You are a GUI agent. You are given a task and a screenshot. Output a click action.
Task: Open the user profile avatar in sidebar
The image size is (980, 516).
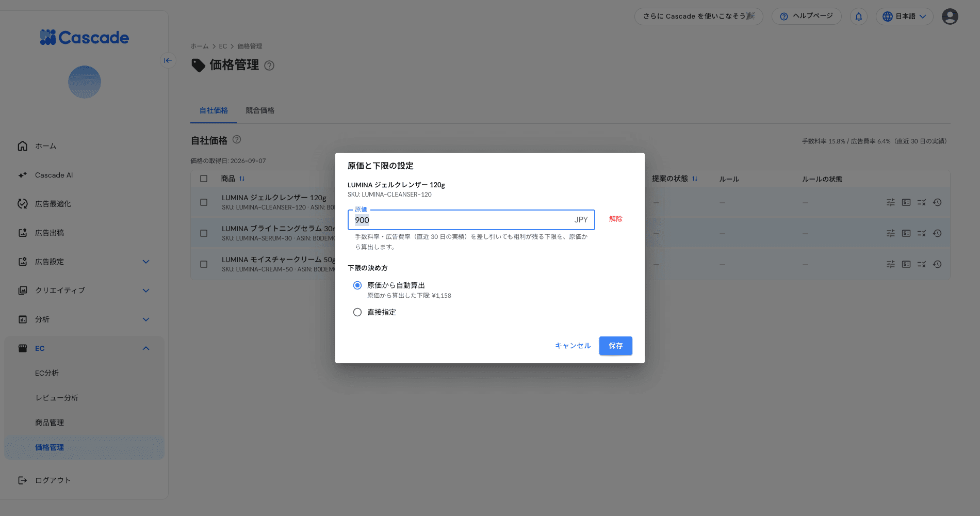[x=85, y=82]
